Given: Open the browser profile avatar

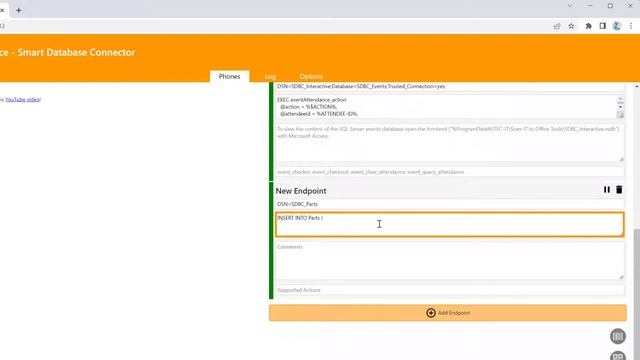Looking at the screenshot, I should click(x=617, y=26).
